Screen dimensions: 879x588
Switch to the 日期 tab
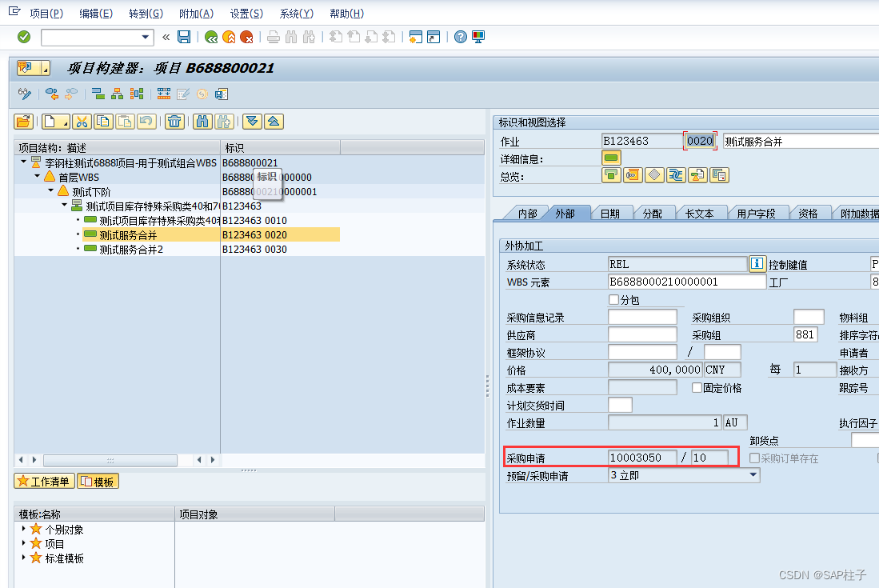point(610,214)
